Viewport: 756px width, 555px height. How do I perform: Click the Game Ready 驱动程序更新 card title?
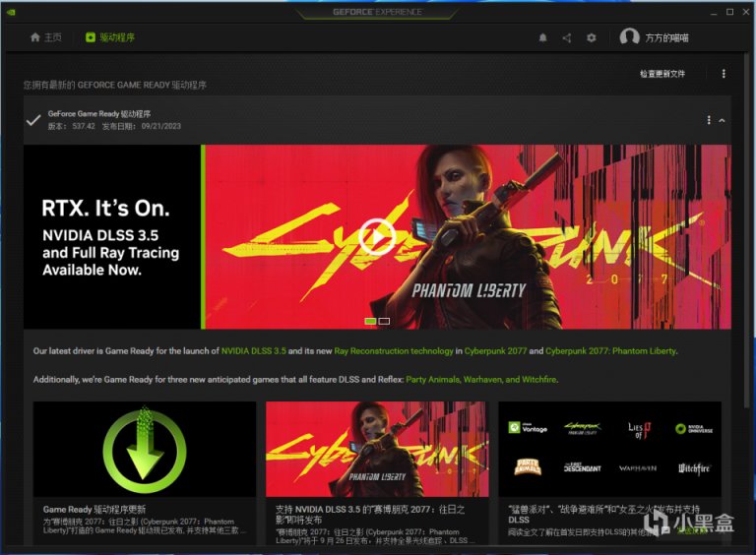point(94,509)
